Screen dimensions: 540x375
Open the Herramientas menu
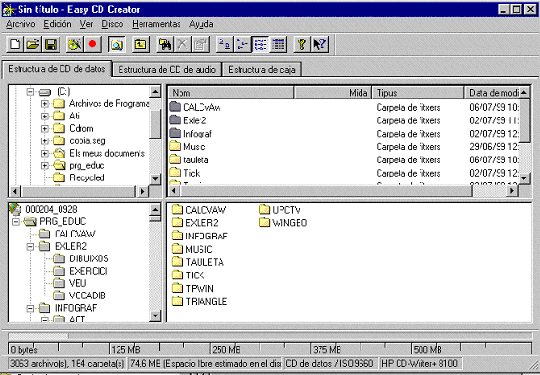click(x=156, y=24)
